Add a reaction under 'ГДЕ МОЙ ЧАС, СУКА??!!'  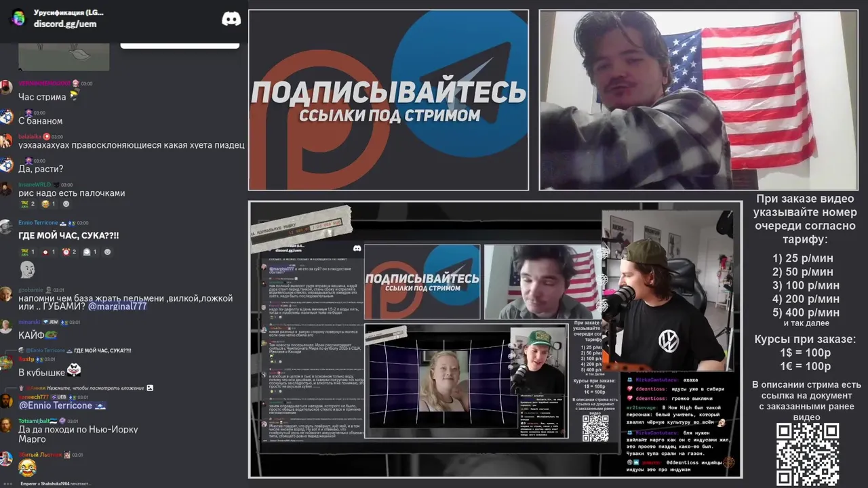tap(107, 252)
